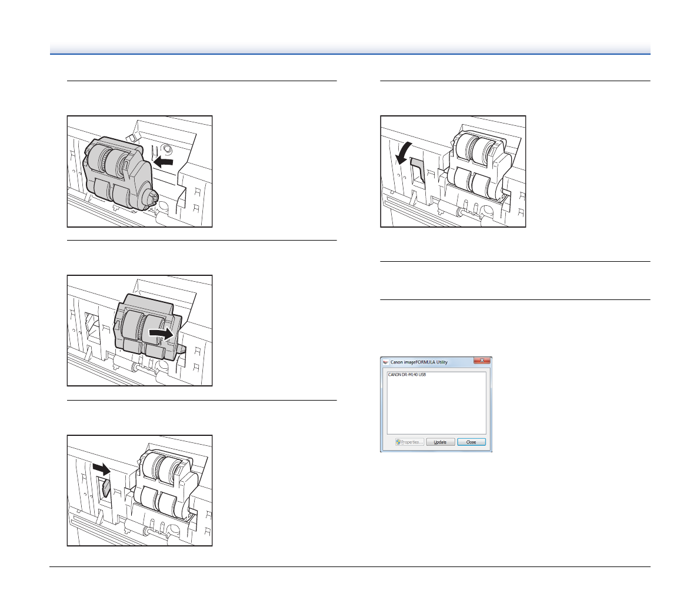Image resolution: width=700 pixels, height=600 pixels.
Task: Click the grayed Properties... button
Action: 409,442
